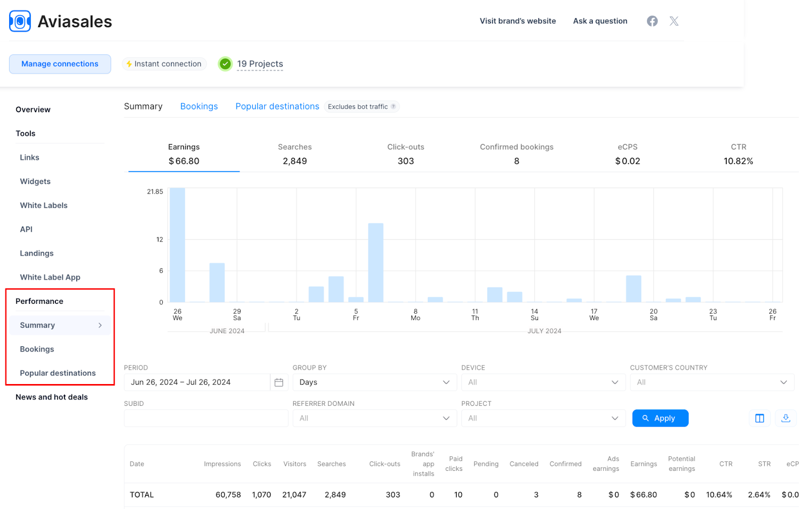The image size is (812, 509).
Task: Open the calendar icon in Period field
Action: point(279,383)
